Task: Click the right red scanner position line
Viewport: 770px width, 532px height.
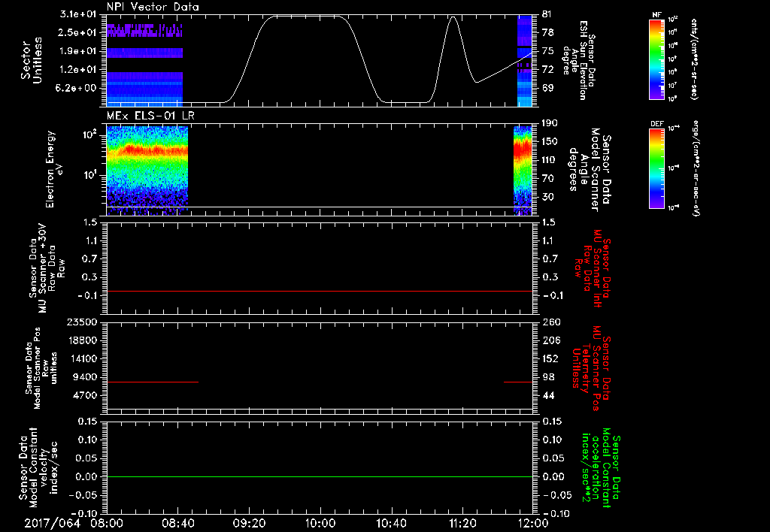Action: [517, 382]
